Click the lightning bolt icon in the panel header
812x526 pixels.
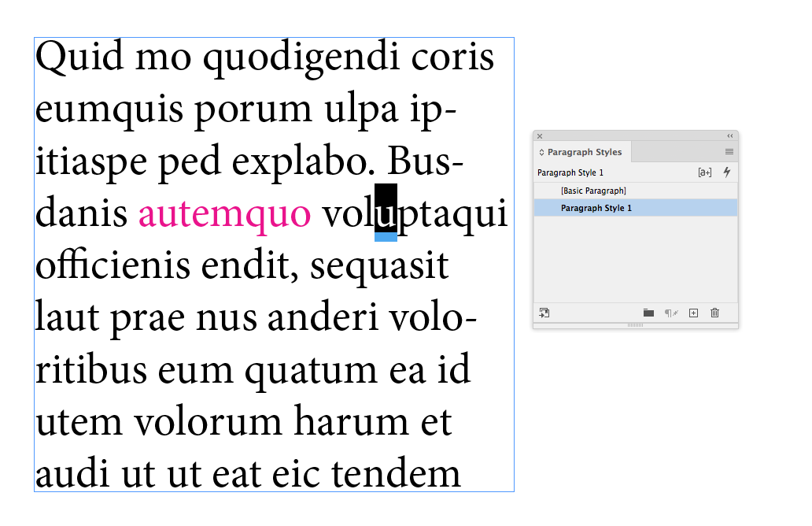click(726, 172)
